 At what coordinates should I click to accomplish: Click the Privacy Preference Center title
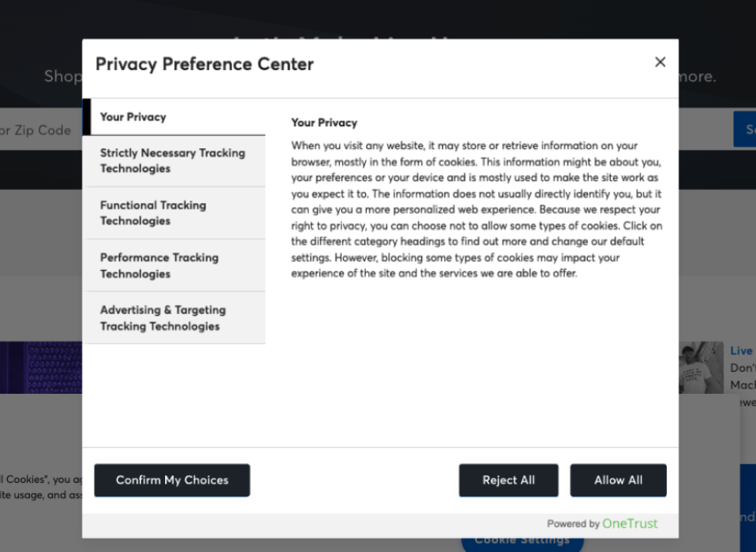[x=205, y=65]
